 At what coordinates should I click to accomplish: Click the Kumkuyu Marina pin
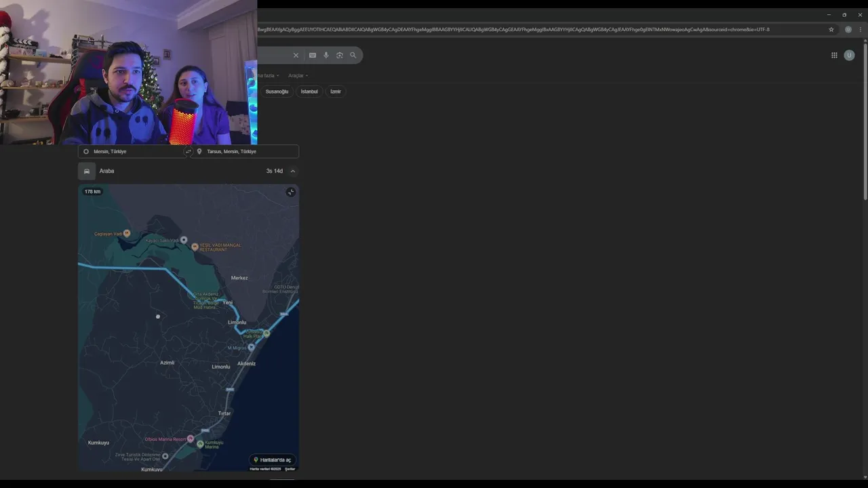tap(200, 444)
